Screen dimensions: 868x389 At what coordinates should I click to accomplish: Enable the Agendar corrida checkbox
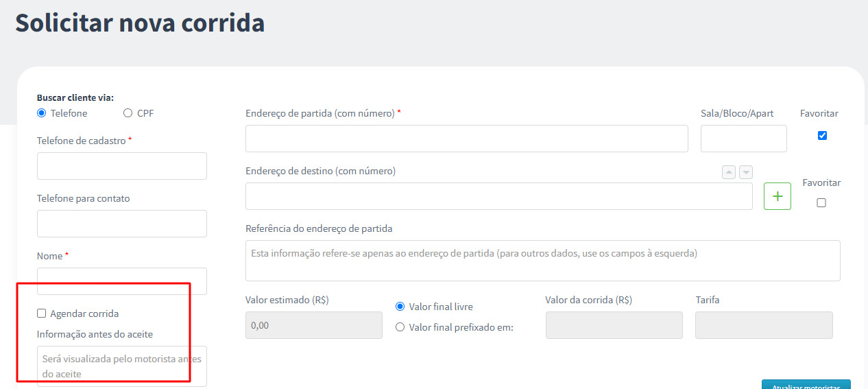pos(42,314)
